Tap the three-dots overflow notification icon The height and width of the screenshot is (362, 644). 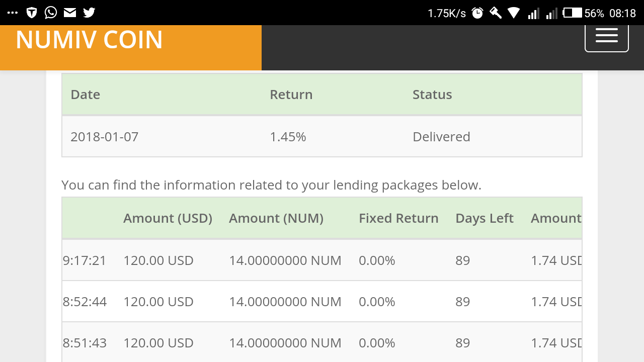click(13, 13)
